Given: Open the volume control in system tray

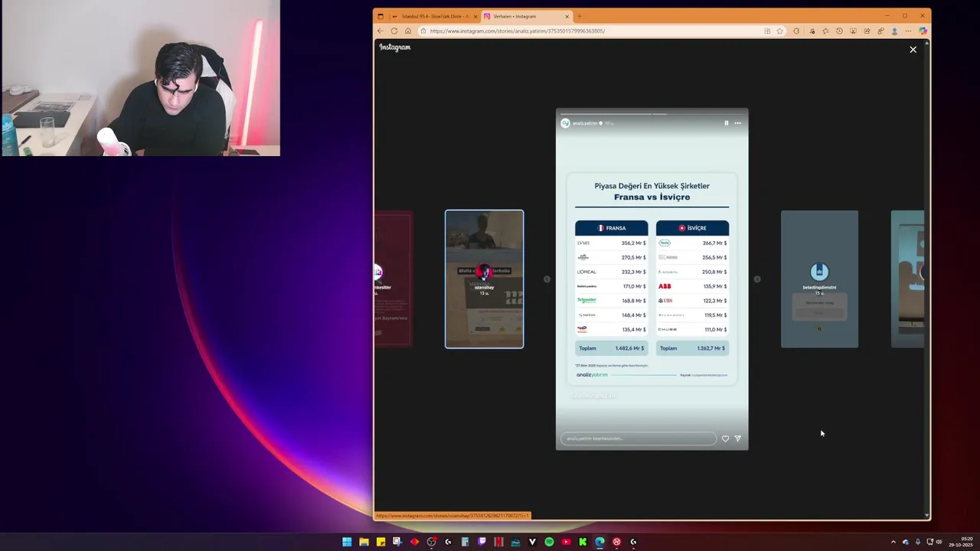Looking at the screenshot, I should [x=939, y=542].
